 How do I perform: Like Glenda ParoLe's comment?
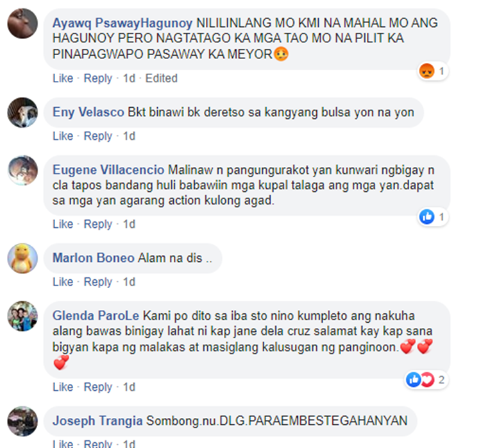(63, 387)
